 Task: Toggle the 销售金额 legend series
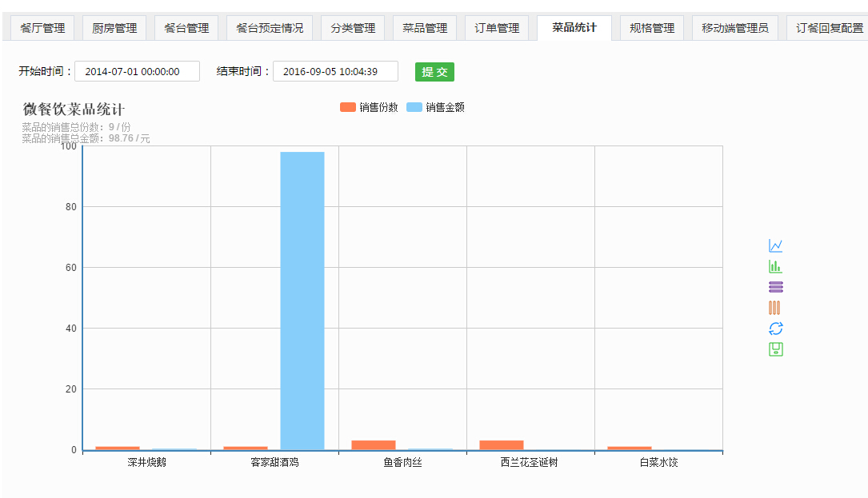(435, 107)
